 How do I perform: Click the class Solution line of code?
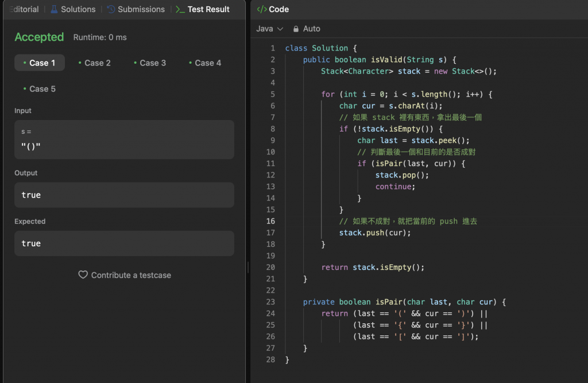[x=321, y=48]
